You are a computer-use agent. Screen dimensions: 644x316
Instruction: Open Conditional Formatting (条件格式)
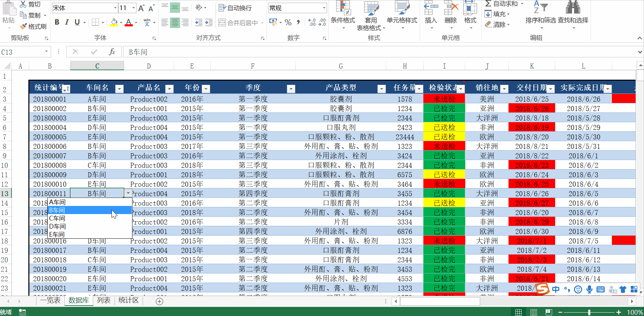(343, 15)
